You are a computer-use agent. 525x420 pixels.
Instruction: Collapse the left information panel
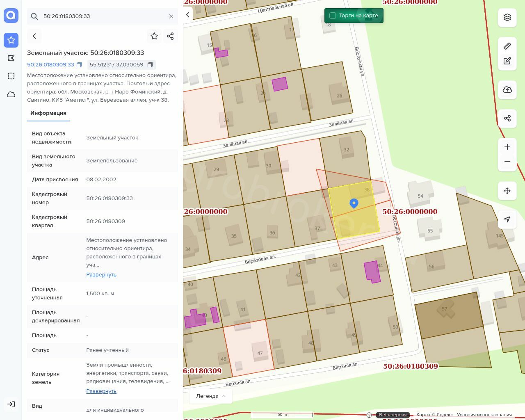point(188,15)
